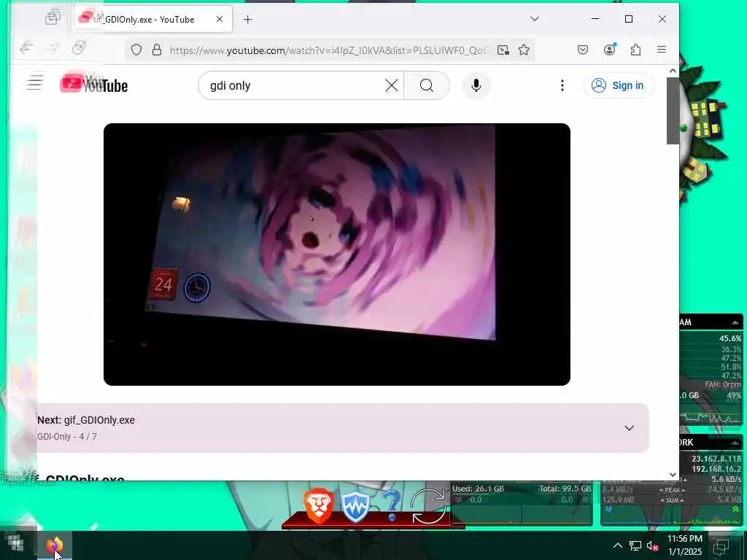Collapse the RAM widget panel arrow

[x=735, y=322]
